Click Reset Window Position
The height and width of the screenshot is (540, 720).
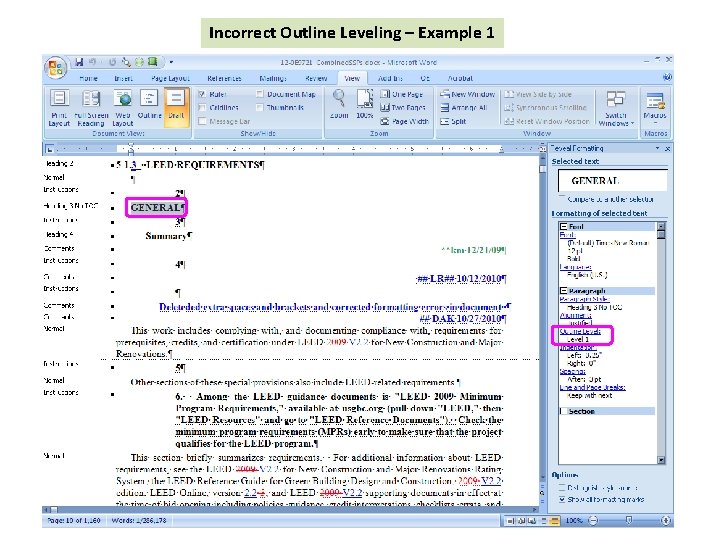click(x=547, y=121)
